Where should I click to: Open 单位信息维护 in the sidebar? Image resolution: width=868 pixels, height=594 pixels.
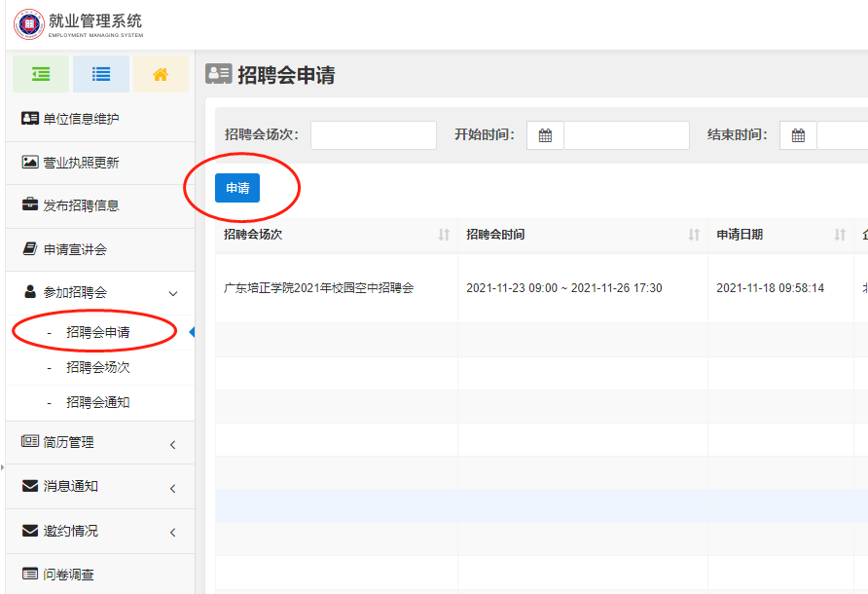(82, 119)
